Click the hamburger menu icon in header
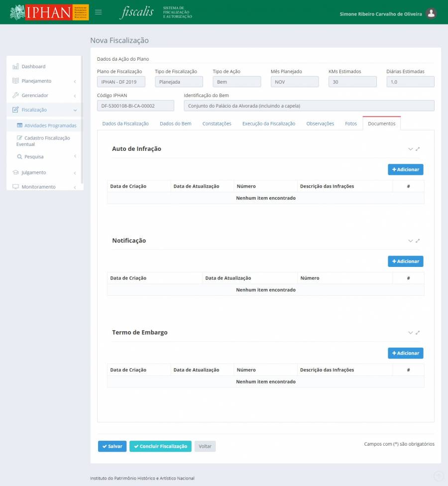Viewport: 448px width, 486px height. pyautogui.click(x=99, y=12)
